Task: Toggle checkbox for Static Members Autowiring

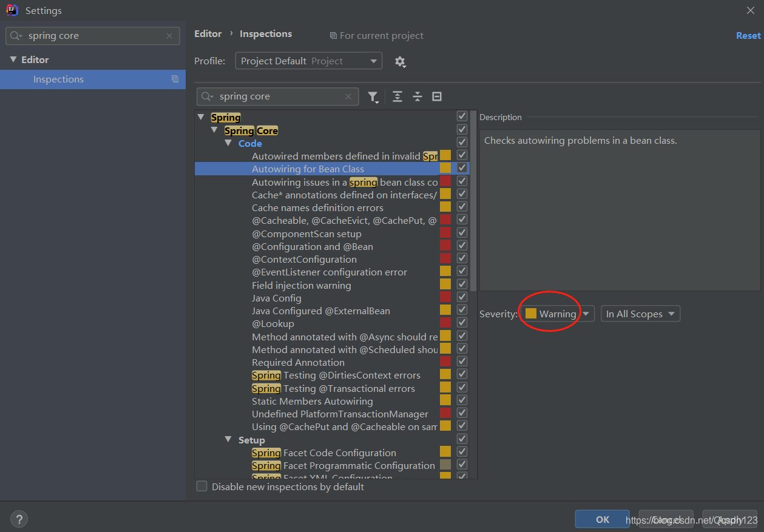Action: click(x=462, y=400)
